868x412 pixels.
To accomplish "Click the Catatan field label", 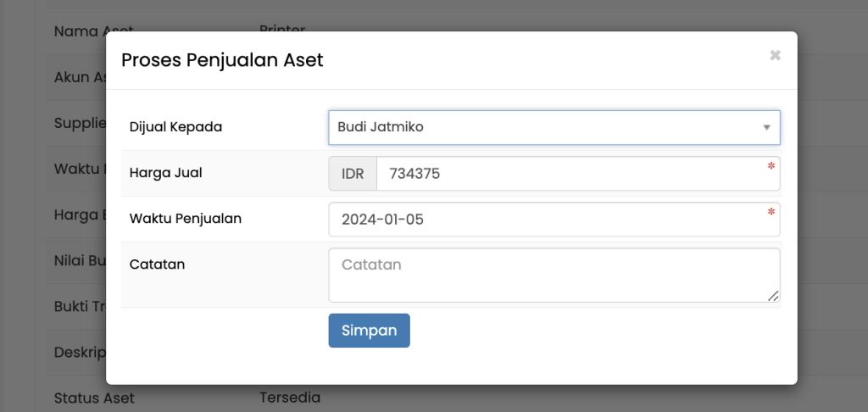I will [x=157, y=264].
